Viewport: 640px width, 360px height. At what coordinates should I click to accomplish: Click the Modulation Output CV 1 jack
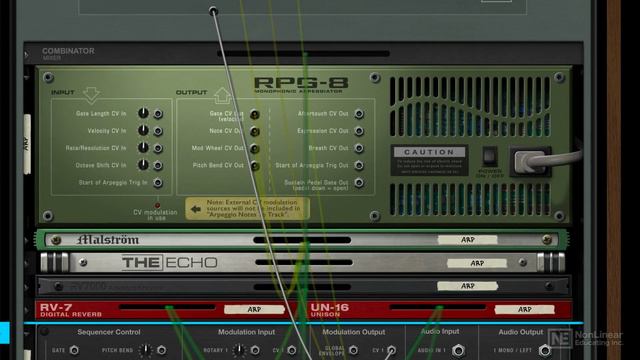pos(391,350)
